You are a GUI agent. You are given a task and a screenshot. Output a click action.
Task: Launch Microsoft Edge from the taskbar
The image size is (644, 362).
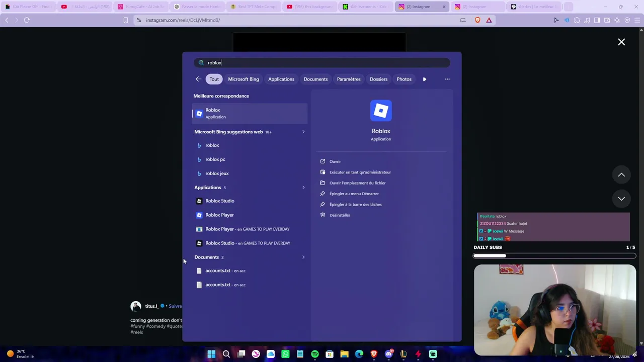click(359, 354)
